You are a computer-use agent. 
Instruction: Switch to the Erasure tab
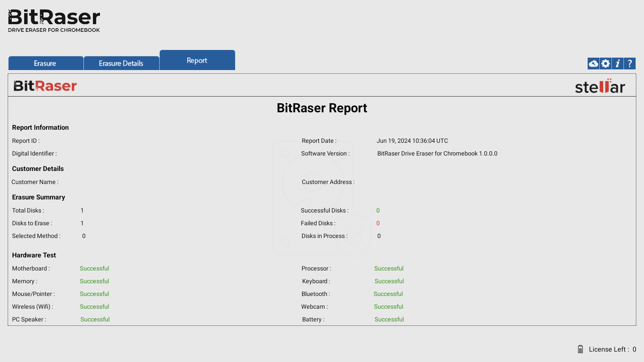click(x=46, y=63)
